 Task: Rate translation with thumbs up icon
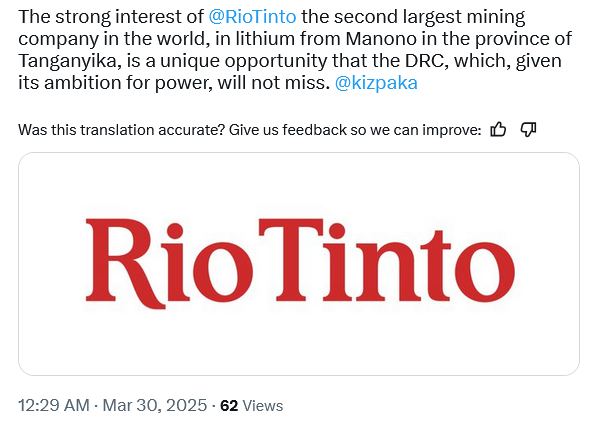tap(498, 130)
